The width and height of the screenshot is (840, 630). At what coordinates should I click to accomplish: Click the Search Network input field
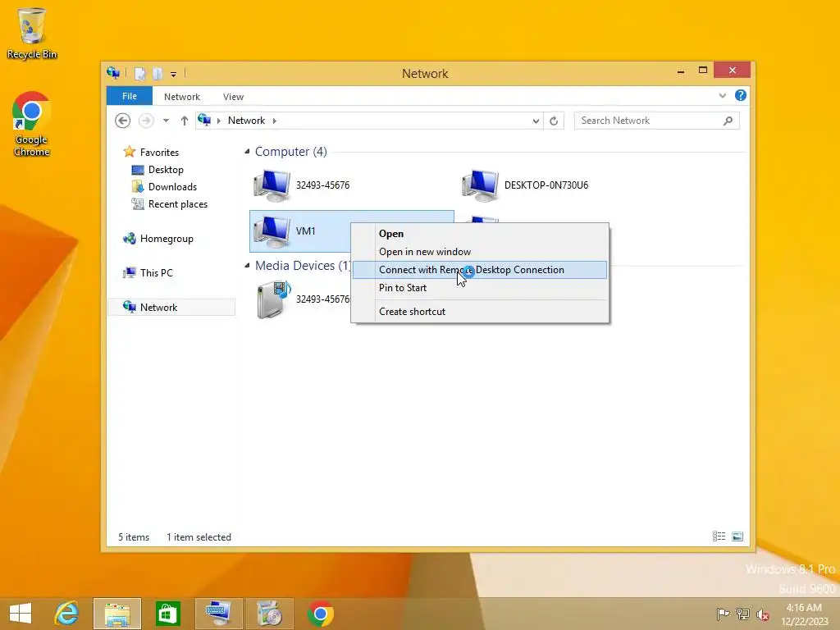pos(650,121)
